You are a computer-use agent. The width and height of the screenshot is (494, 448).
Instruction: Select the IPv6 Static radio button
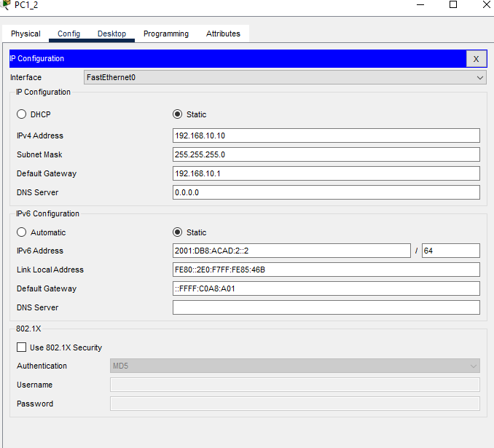(178, 232)
